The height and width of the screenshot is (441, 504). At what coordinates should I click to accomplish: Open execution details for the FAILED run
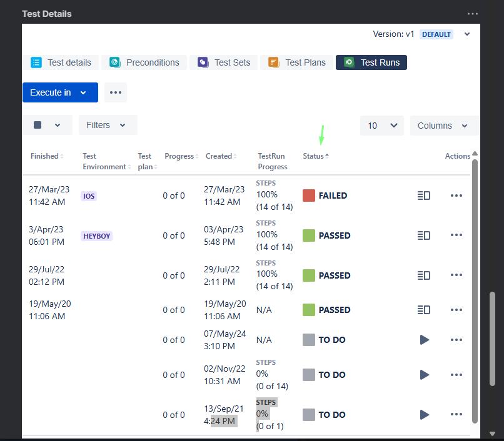(424, 196)
